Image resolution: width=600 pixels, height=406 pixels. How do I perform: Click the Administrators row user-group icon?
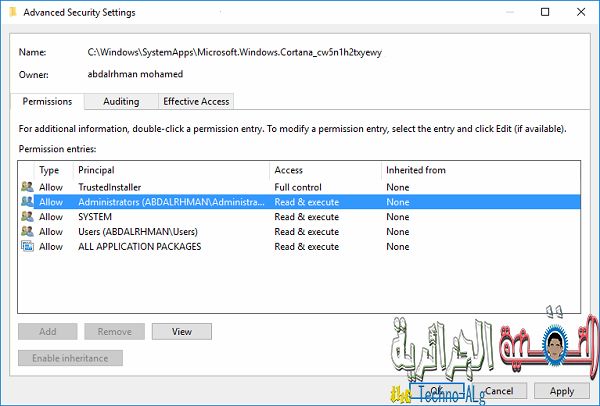point(27,202)
